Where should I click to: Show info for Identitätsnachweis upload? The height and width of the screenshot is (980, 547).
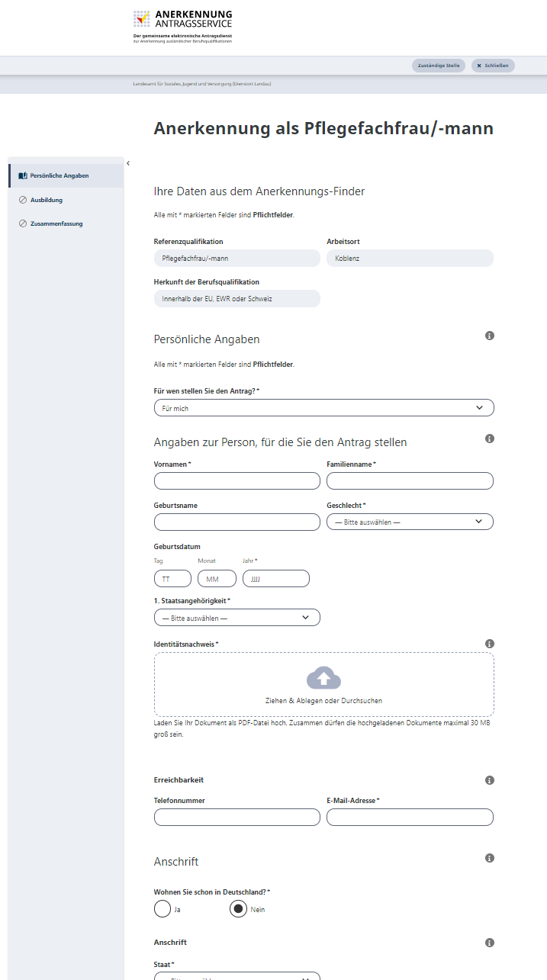490,644
